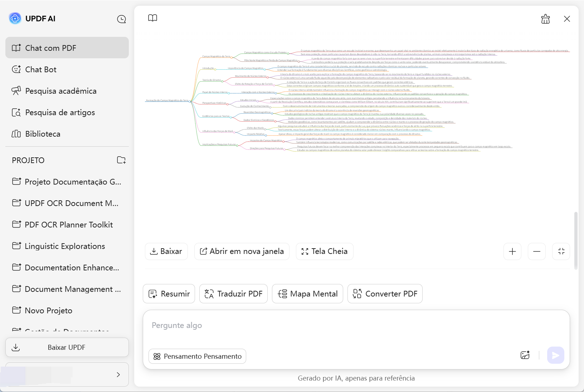This screenshot has height=392, width=584.
Task: Zoom out of the mind map with the minus icon
Action: (x=537, y=251)
